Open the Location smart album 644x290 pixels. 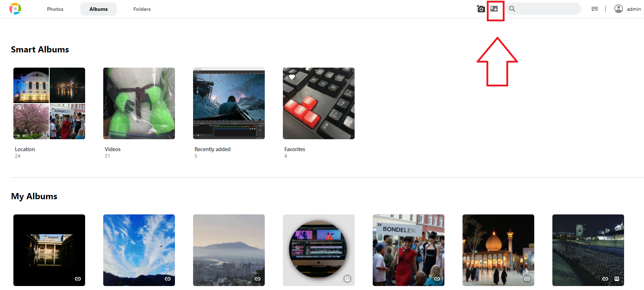[49, 103]
